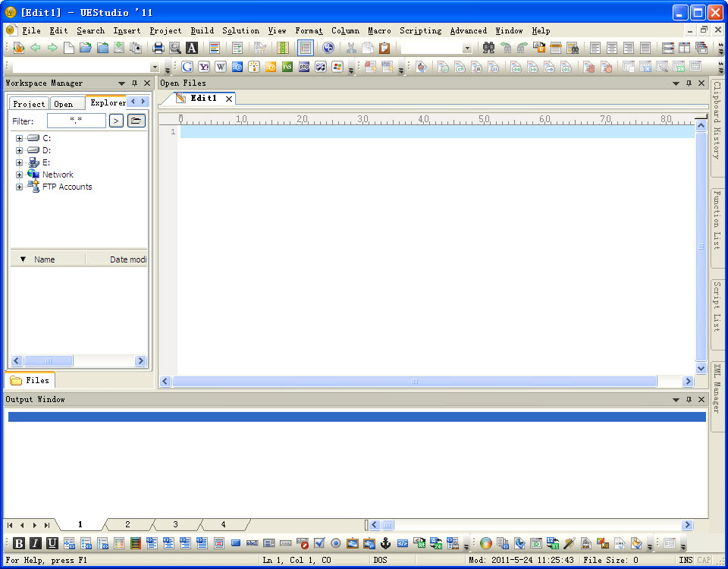Select the Edit1 file tab
Viewport: 728px width, 569px height.
204,98
